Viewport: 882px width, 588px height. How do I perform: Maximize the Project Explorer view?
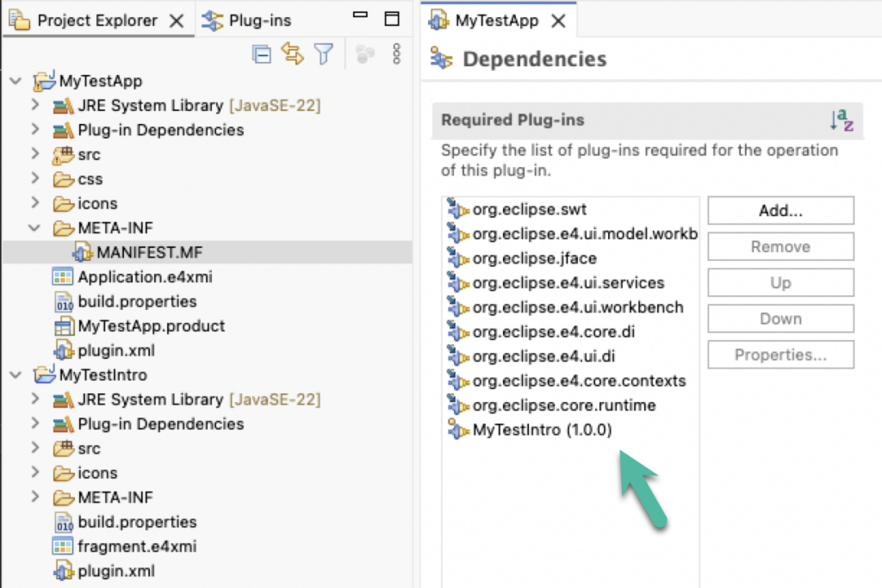[x=392, y=19]
